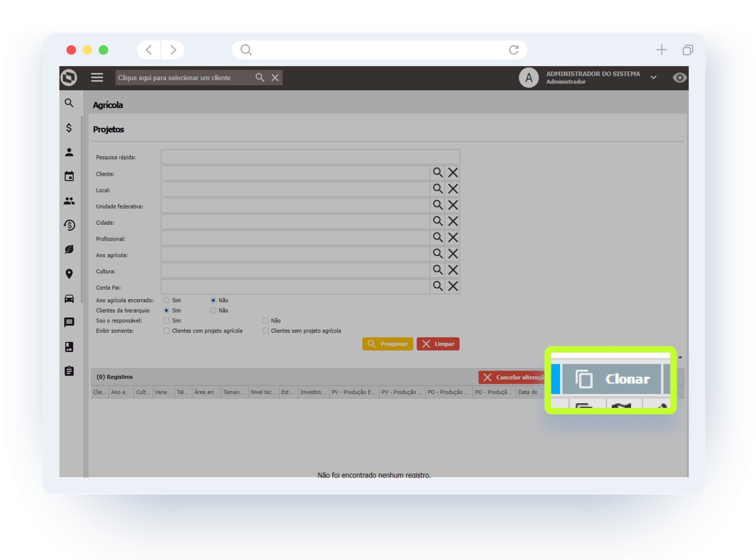This screenshot has height=560, width=756.
Task: Clear the client selector field
Action: [x=275, y=77]
